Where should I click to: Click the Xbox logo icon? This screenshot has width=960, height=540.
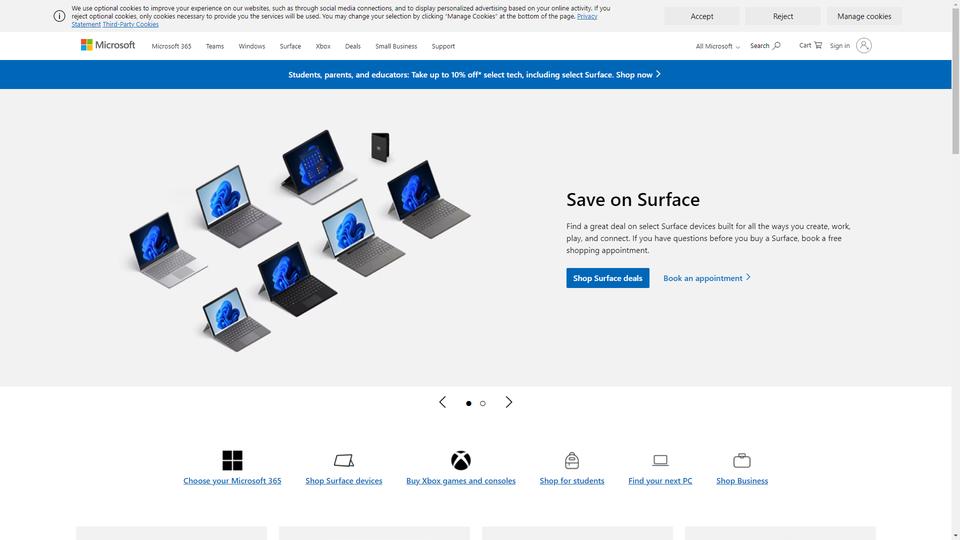[460, 460]
